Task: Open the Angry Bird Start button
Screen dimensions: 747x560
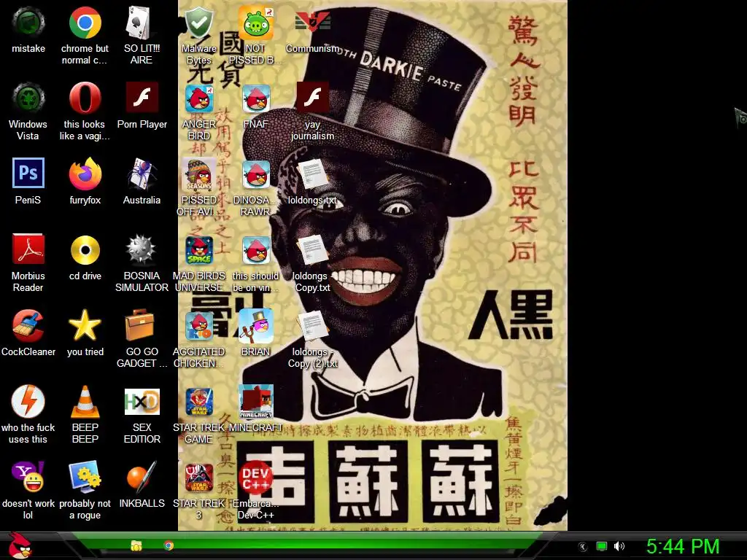Action: pos(20,545)
